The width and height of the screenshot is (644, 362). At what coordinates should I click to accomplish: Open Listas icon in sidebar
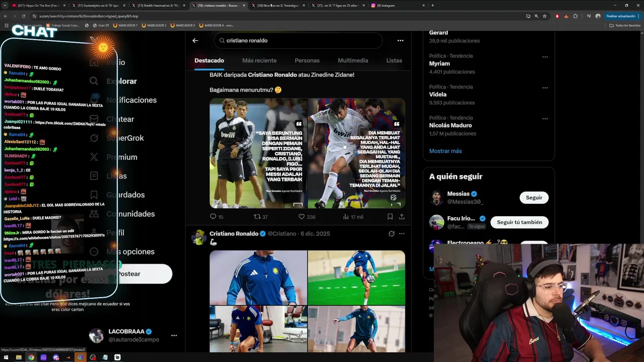[x=94, y=176]
